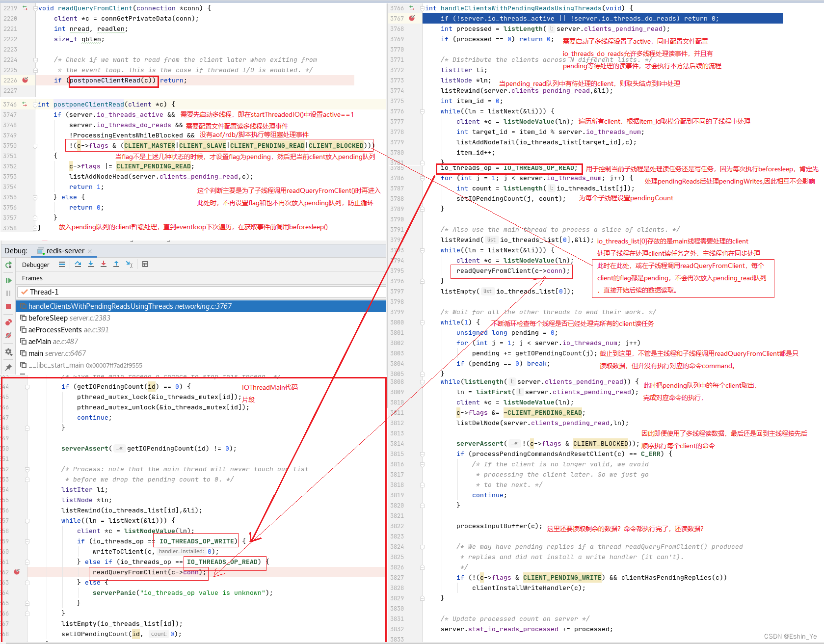Open the Thread-1 thread selector

pyautogui.click(x=201, y=292)
